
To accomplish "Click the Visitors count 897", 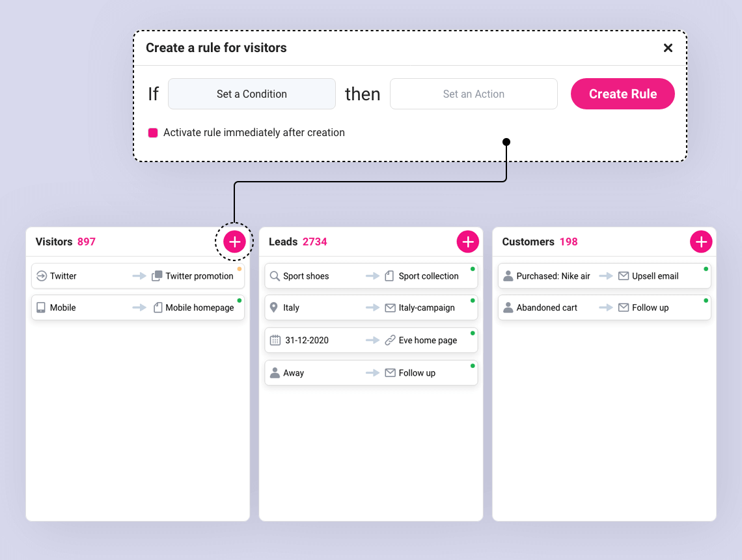I will coord(87,242).
